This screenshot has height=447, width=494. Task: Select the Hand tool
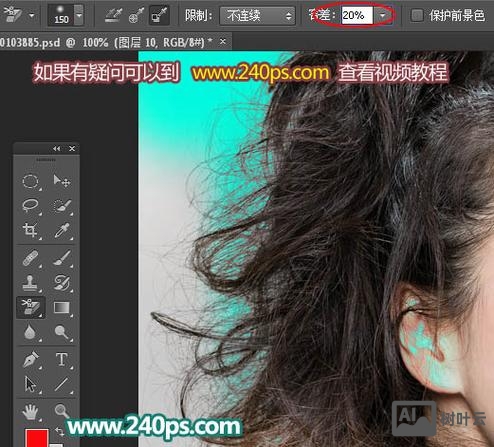click(x=30, y=412)
